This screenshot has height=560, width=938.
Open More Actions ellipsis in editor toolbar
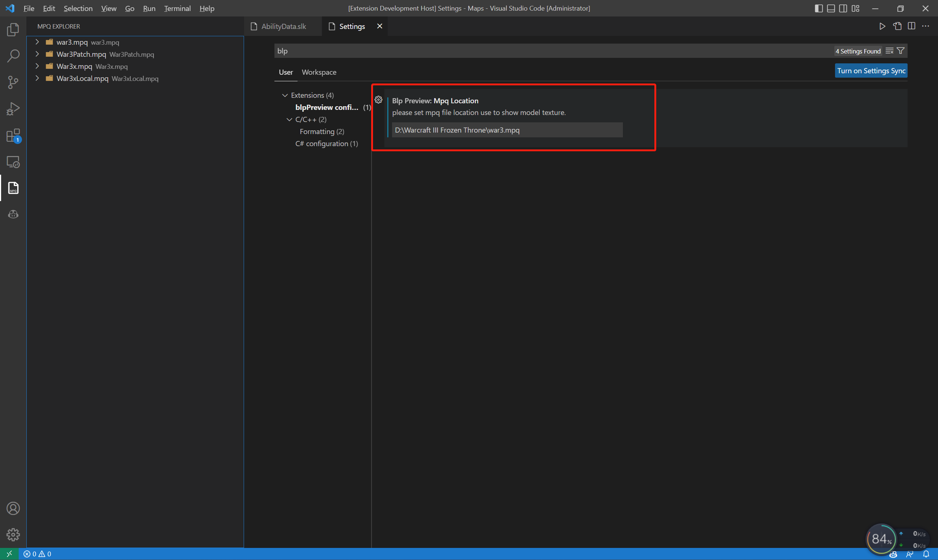(926, 26)
